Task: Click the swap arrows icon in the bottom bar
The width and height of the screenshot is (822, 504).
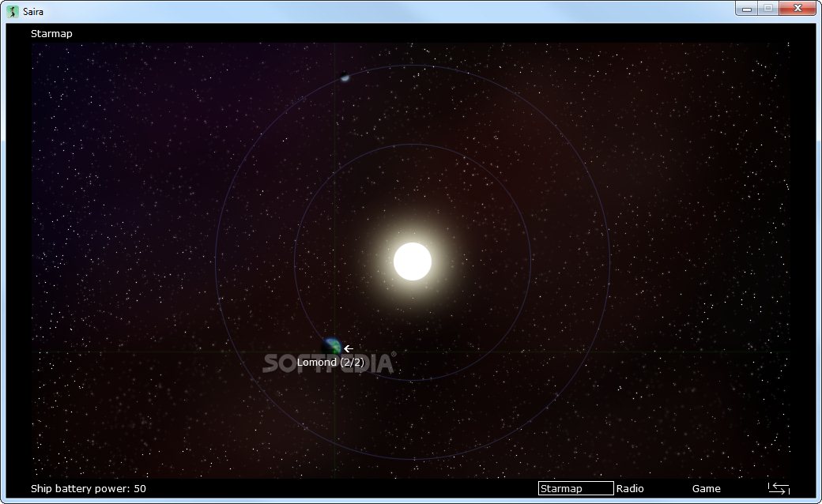Action: 779,488
